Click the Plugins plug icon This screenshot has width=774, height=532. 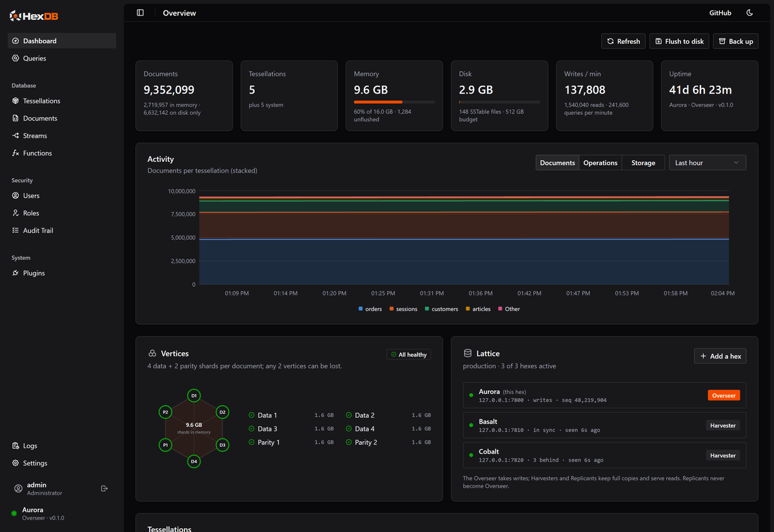click(16, 273)
